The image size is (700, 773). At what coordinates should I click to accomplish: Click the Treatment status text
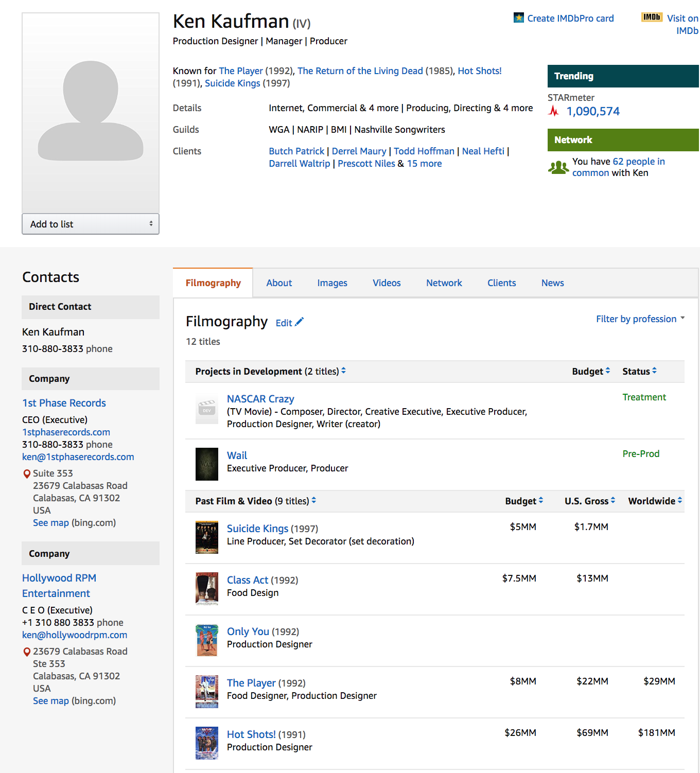[x=644, y=397]
